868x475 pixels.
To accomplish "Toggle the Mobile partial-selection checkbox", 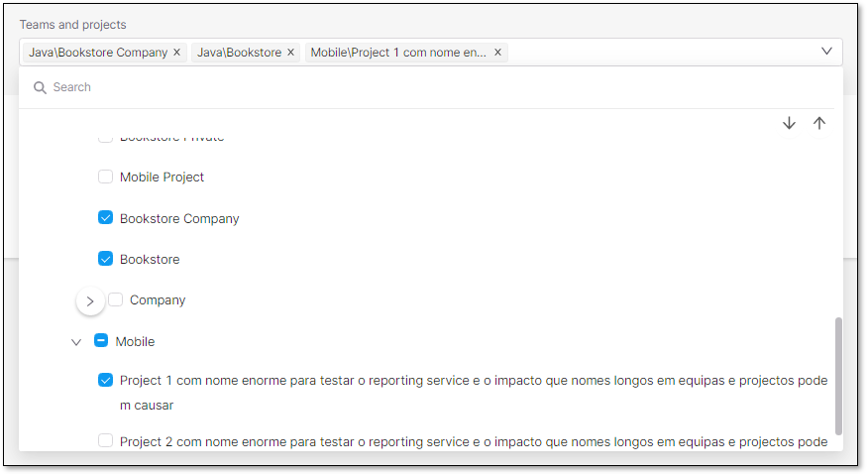I will click(x=101, y=341).
